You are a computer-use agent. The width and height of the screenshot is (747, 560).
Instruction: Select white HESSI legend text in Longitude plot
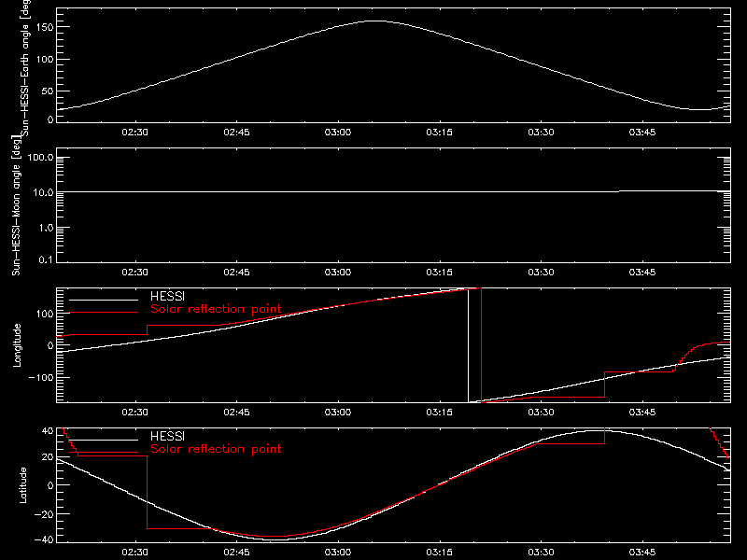pyautogui.click(x=167, y=296)
